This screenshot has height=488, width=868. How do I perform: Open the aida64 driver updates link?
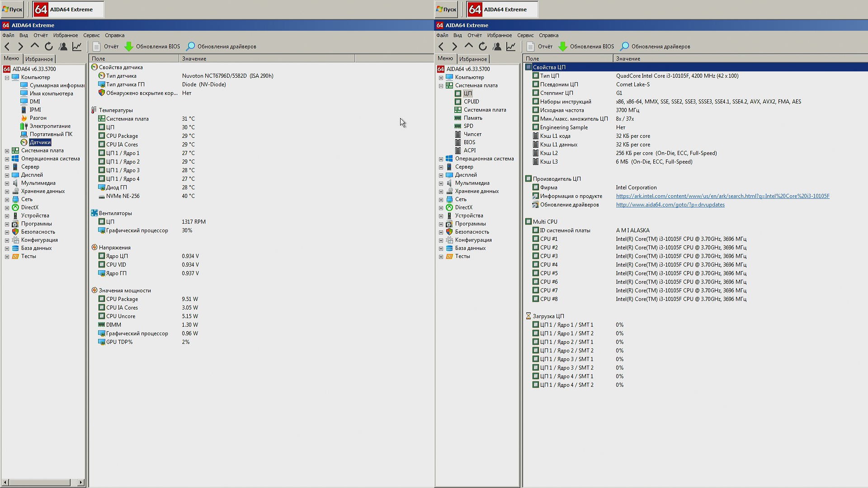[670, 205]
